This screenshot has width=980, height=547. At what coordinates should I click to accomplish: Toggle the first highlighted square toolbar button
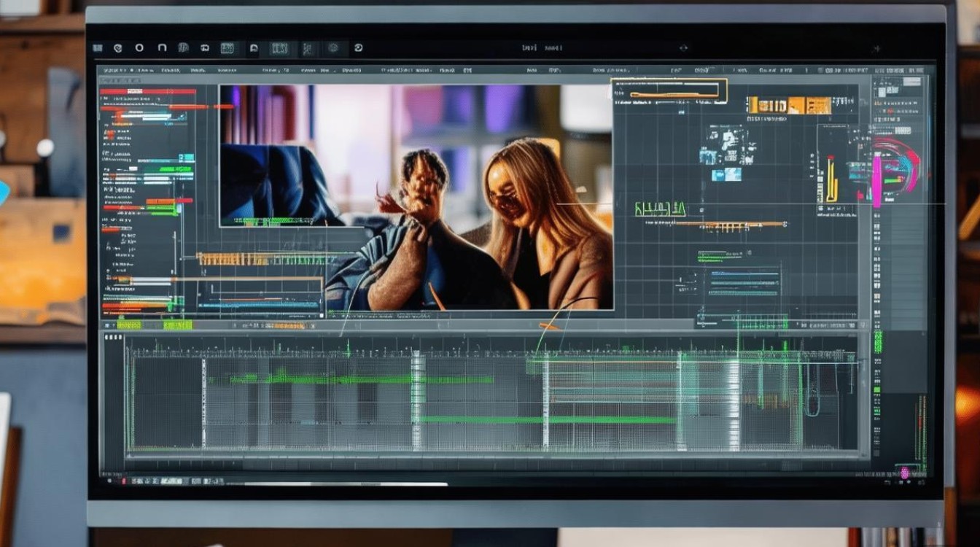pyautogui.click(x=227, y=48)
